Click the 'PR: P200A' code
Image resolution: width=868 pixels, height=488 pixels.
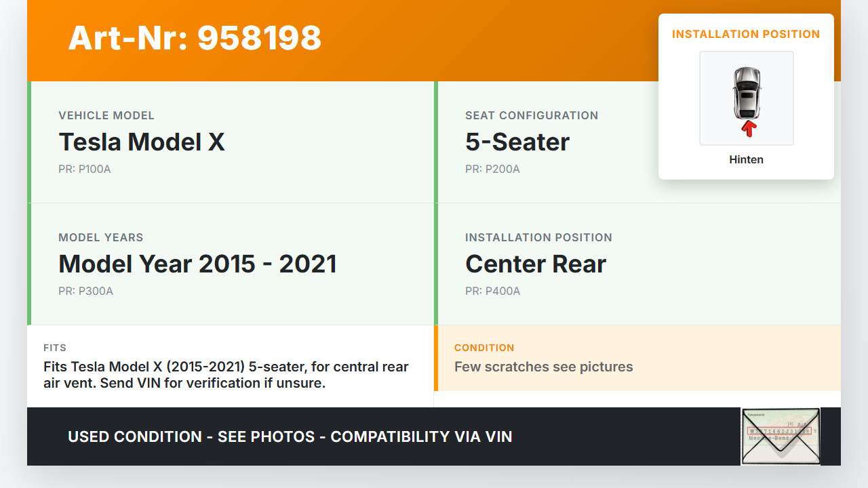point(492,169)
